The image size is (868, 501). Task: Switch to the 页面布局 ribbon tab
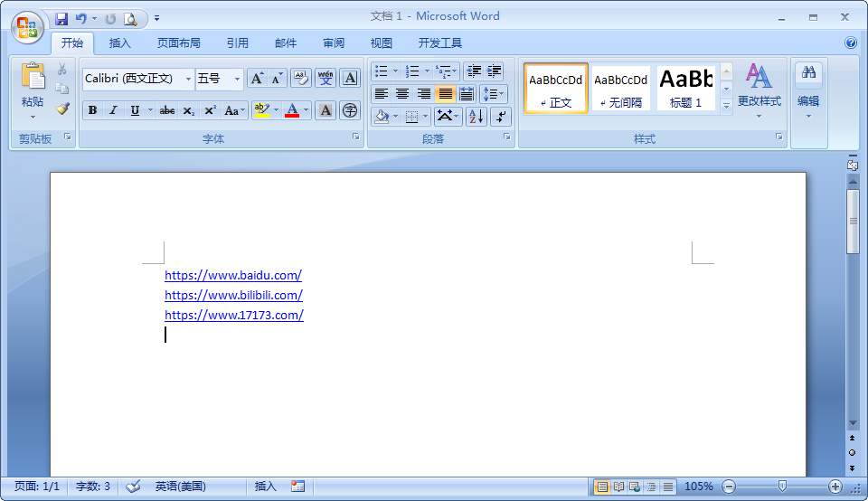tap(178, 43)
